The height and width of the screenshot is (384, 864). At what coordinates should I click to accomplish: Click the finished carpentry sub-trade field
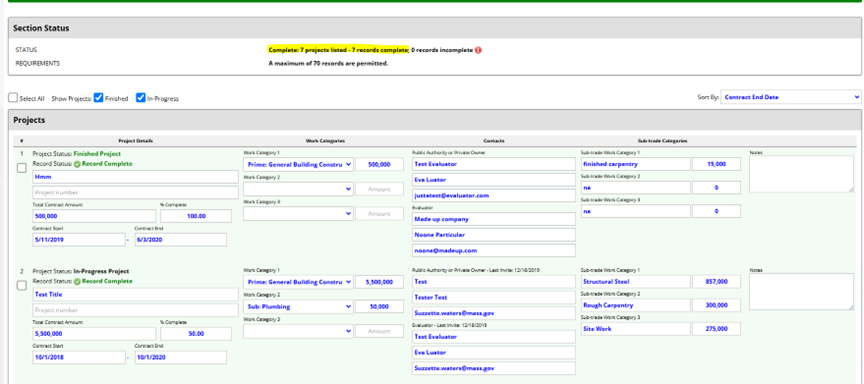(x=635, y=164)
